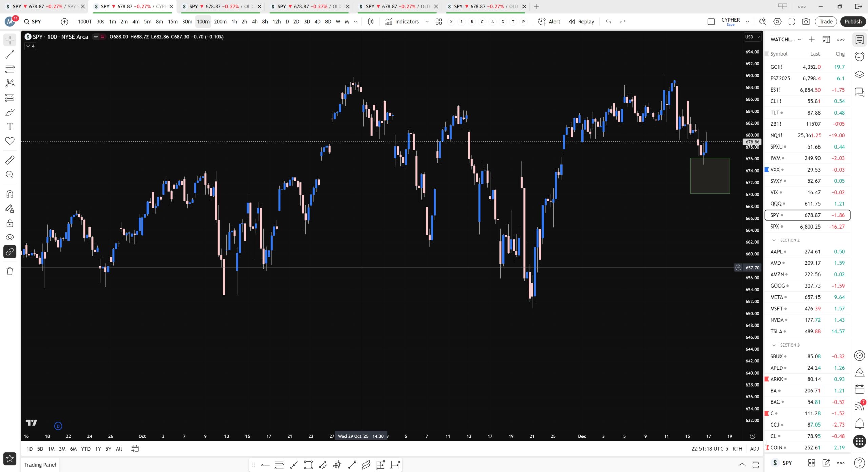Image resolution: width=868 pixels, height=472 pixels.
Task: Toggle lock all drawings padlock
Action: [x=10, y=223]
